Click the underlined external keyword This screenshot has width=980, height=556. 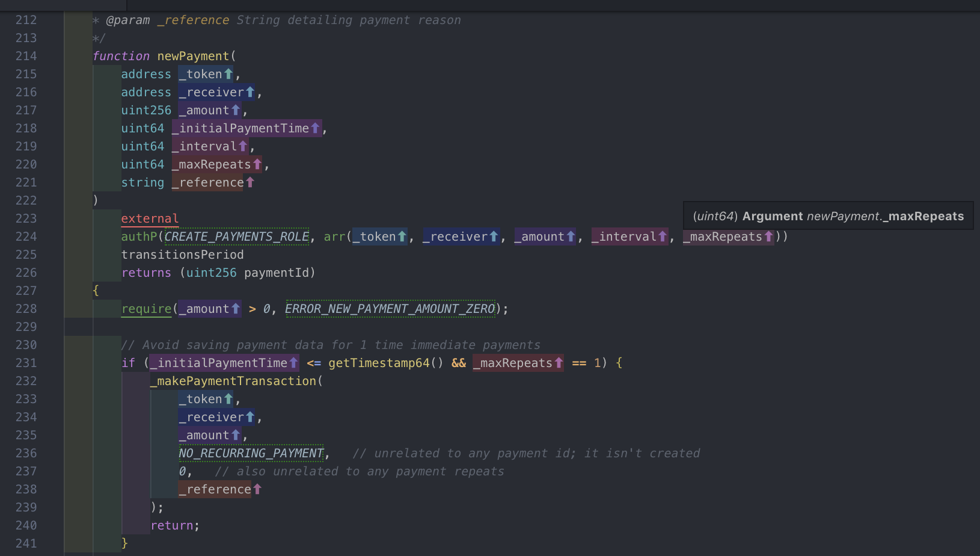[x=150, y=218]
